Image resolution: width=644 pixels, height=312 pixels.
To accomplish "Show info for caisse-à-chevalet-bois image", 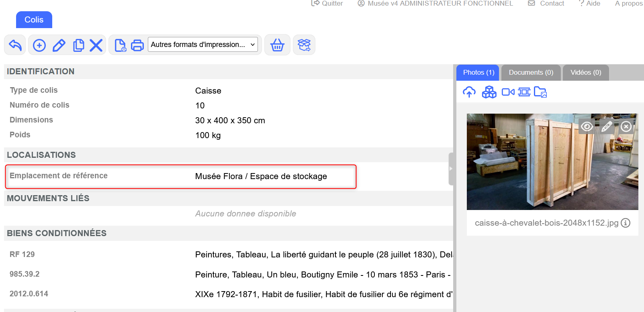I will (x=626, y=223).
